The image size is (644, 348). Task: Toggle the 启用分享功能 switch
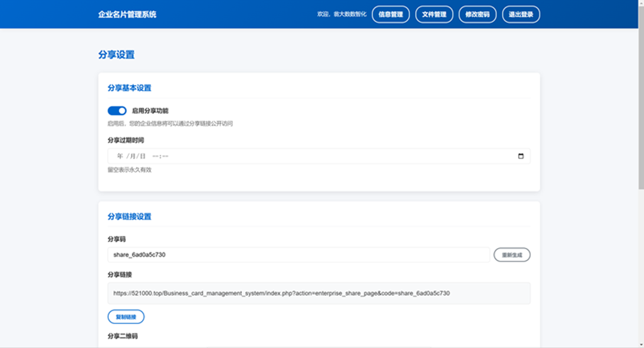[117, 111]
